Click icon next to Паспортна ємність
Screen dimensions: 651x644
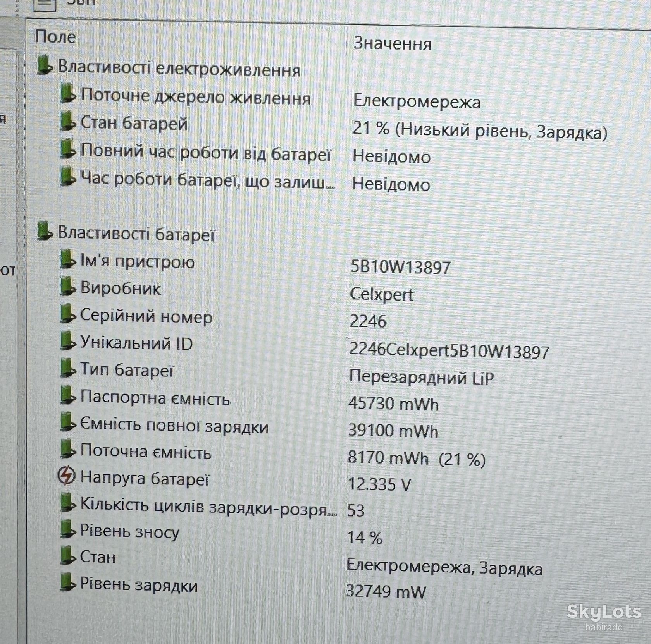68,396
